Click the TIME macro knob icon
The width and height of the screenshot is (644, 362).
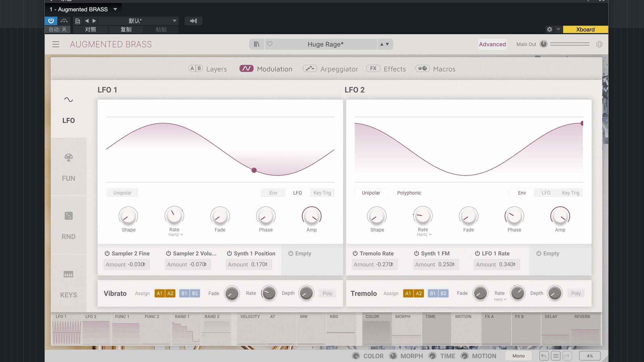(433, 356)
